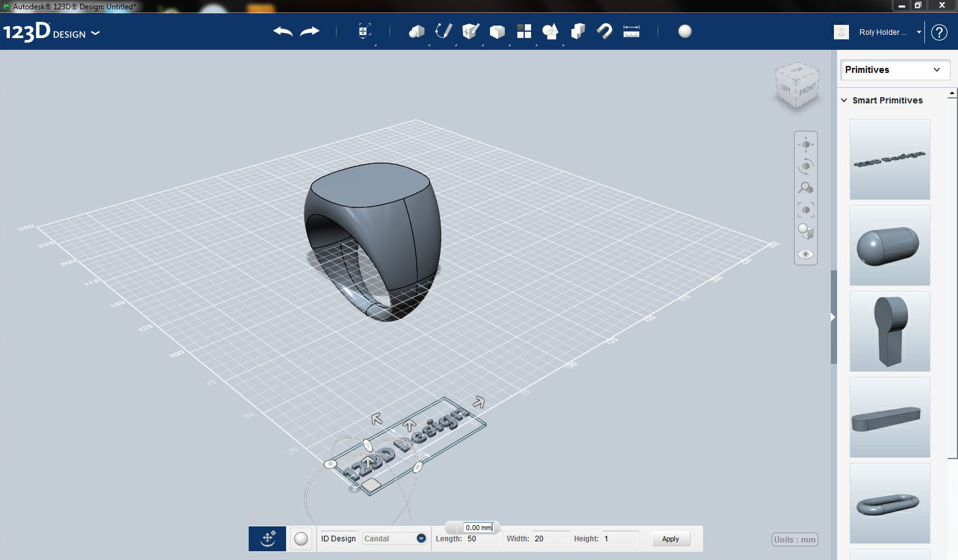This screenshot has width=958, height=560.
Task: Open the Combine tool
Action: coord(578,31)
